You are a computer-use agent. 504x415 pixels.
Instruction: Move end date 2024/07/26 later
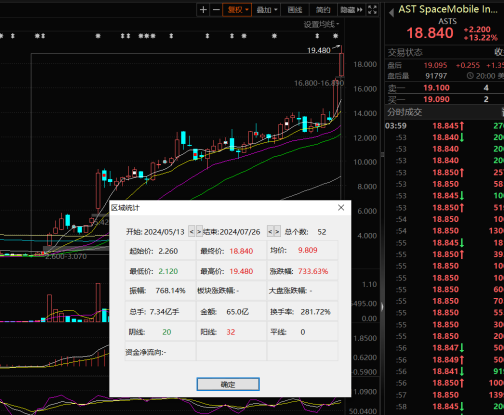277,232
